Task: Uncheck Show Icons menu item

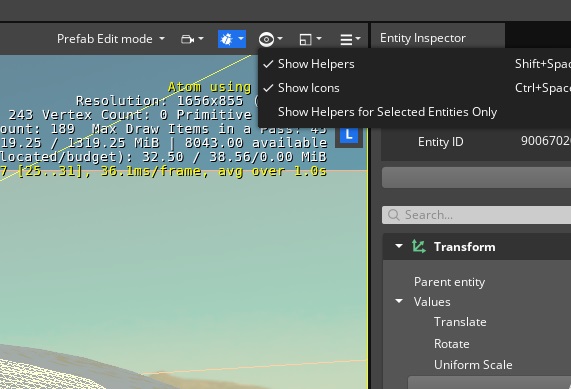Action: coord(414,88)
